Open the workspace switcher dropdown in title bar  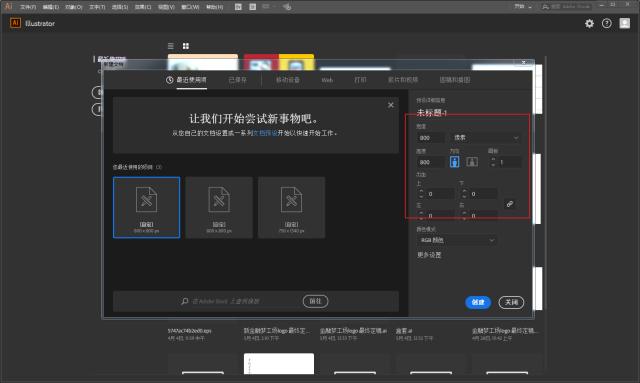(x=523, y=7)
